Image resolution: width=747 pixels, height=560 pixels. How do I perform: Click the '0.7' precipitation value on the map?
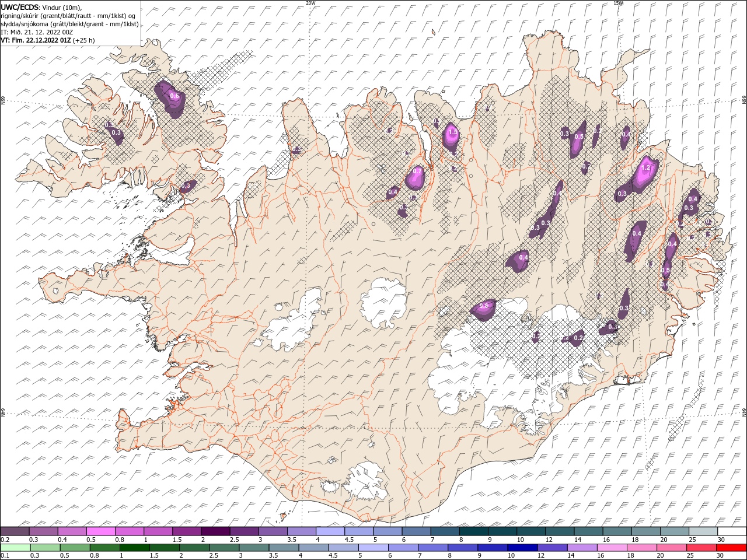(417, 171)
